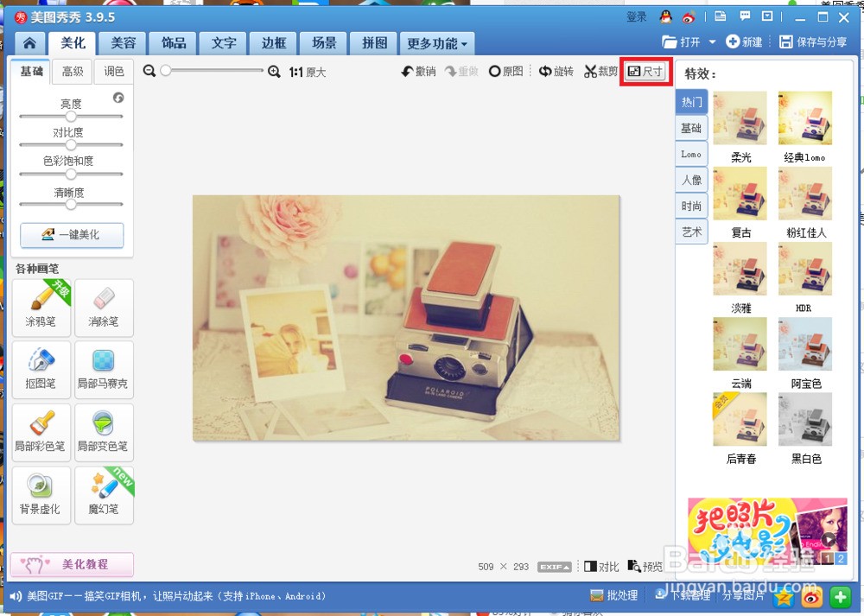Open the 边框 frames tab
Image resolution: width=864 pixels, height=616 pixels.
click(x=274, y=43)
